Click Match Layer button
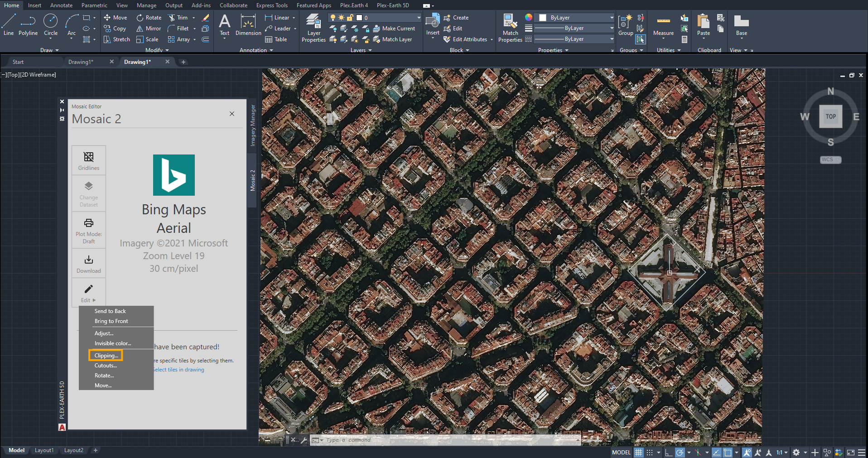The image size is (868, 458). 392,39
